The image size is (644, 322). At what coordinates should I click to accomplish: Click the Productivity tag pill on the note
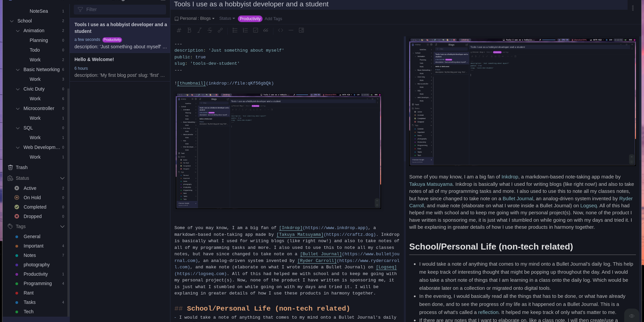pos(250,19)
